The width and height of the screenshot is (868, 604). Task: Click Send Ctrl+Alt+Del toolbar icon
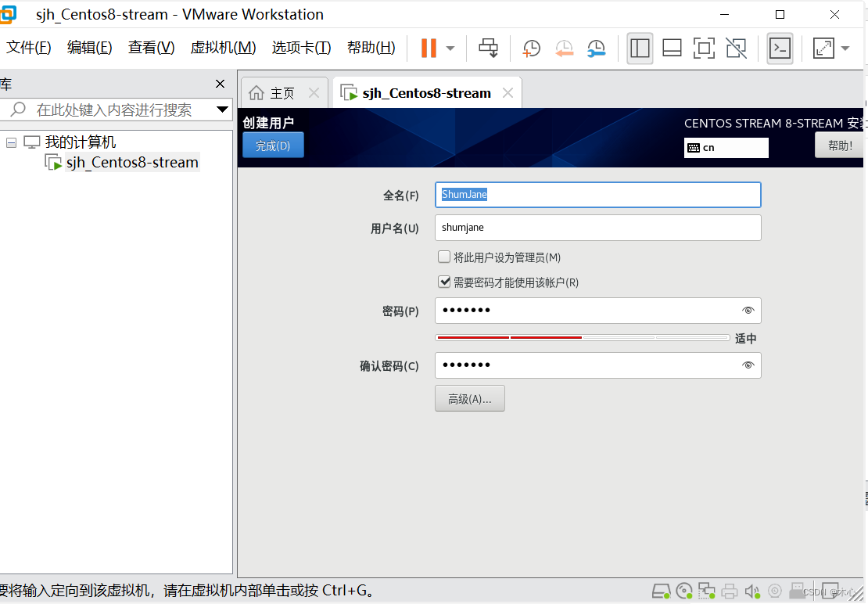tap(488, 49)
